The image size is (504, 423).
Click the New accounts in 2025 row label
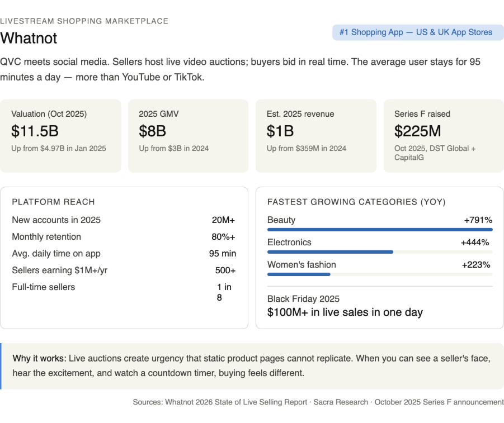pyautogui.click(x=56, y=220)
